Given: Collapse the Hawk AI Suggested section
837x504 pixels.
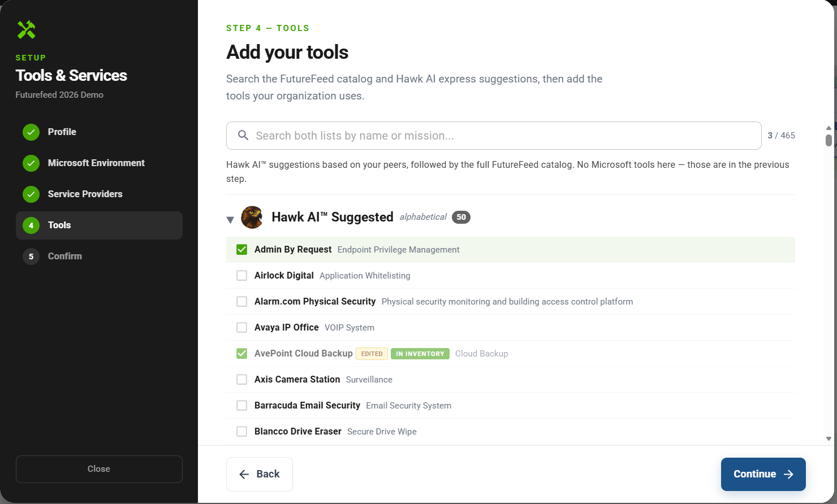Looking at the screenshot, I should (x=230, y=220).
